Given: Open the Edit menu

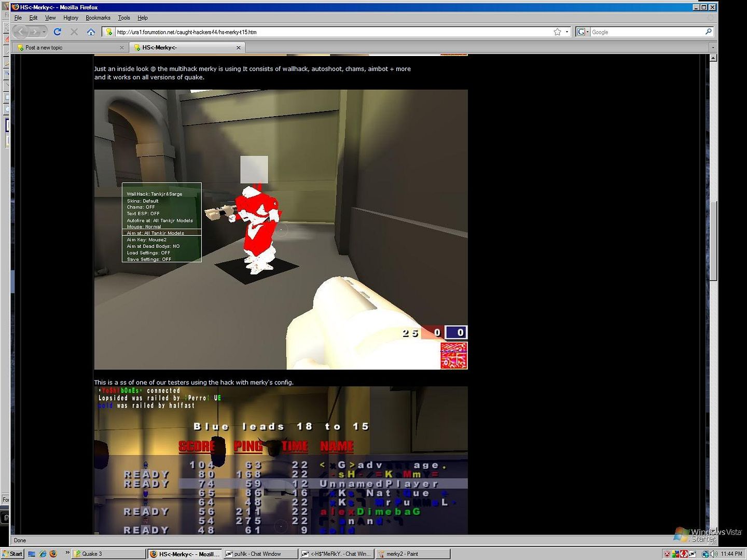Looking at the screenshot, I should point(33,18).
